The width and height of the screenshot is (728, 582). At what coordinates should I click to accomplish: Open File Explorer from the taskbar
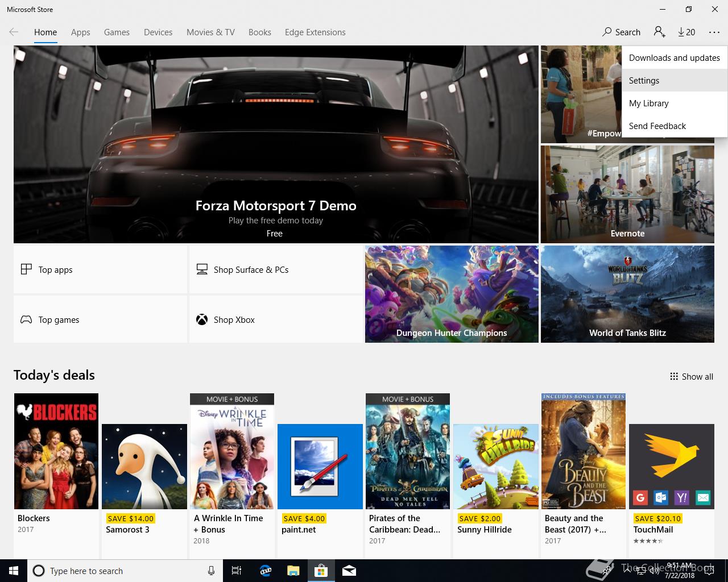click(x=293, y=571)
